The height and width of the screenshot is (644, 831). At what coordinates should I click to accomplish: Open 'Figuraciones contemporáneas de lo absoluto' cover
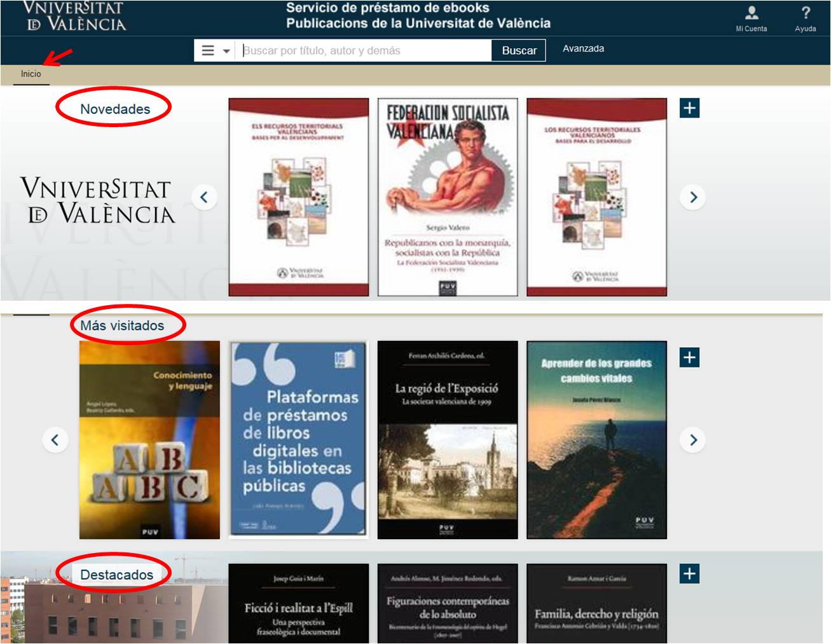tap(448, 603)
